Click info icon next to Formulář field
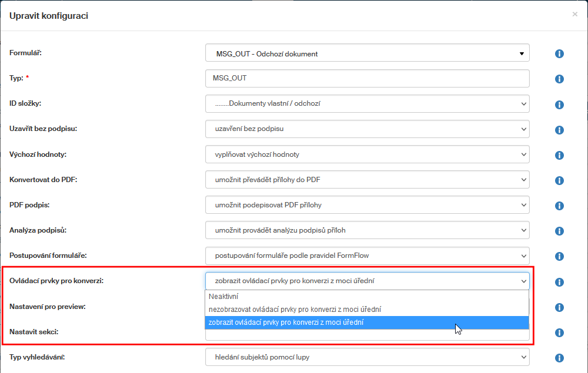This screenshot has width=588, height=373. coord(559,54)
